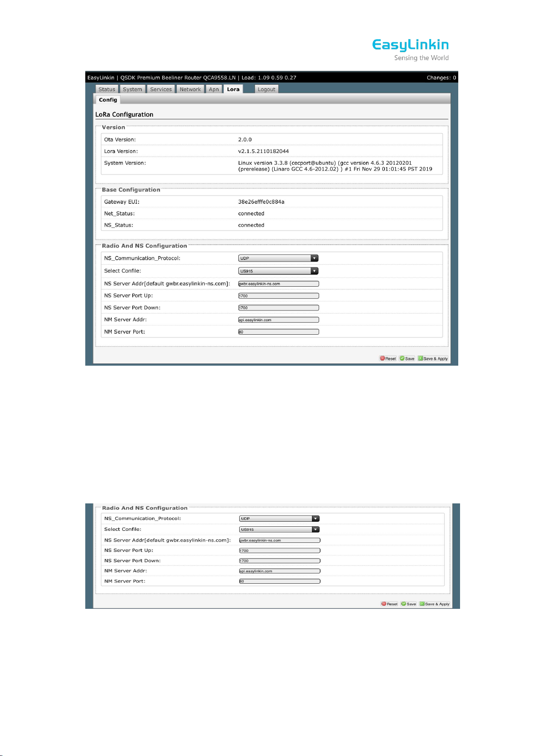This screenshot has height=756, width=535.
Task: Open the Apn tab
Action: click(x=214, y=89)
